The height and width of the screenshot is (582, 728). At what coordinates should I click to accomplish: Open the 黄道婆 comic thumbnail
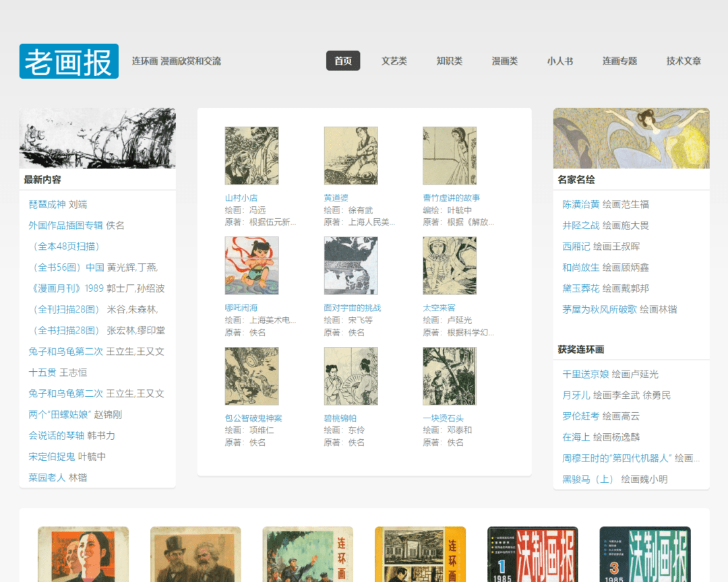coord(351,156)
